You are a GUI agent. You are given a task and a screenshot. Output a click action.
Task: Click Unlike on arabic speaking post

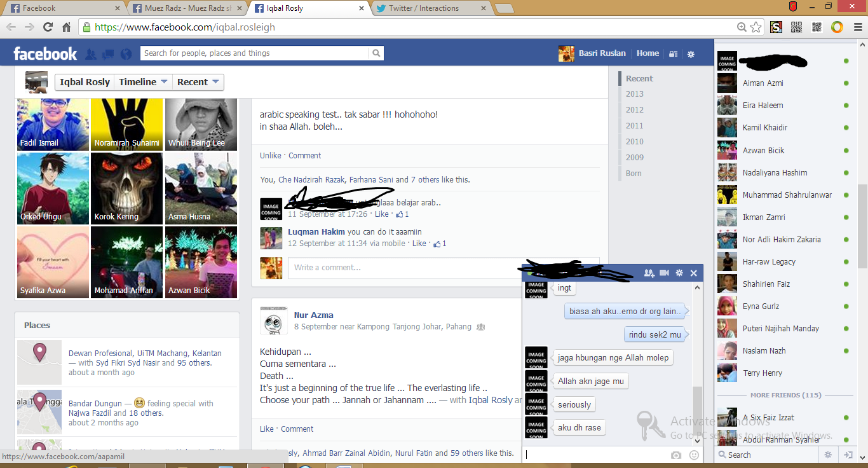(x=270, y=156)
